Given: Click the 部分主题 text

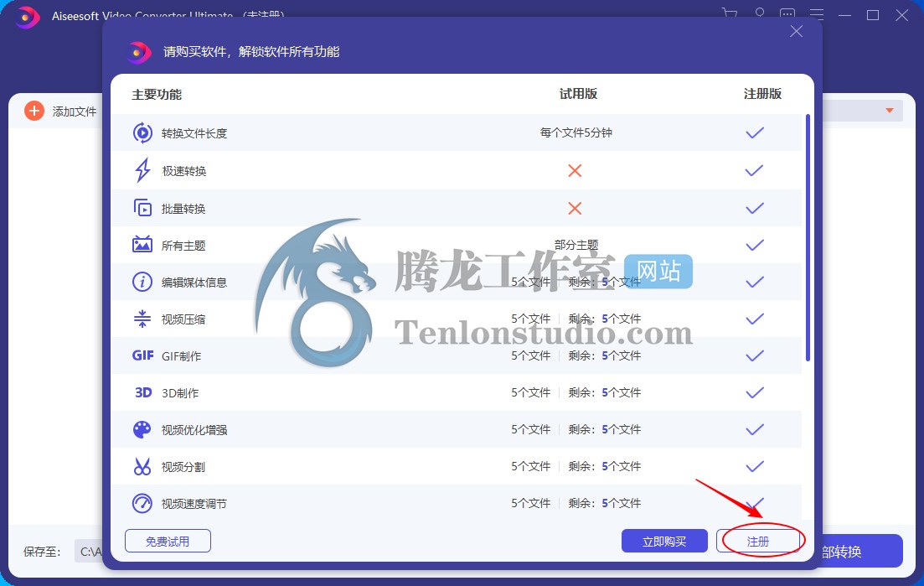Looking at the screenshot, I should click(576, 245).
